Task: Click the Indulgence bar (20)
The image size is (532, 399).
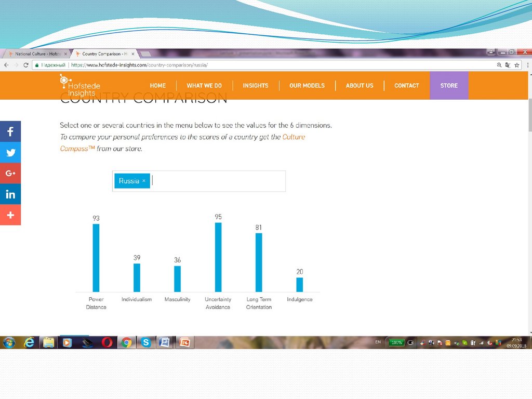Action: tap(300, 285)
